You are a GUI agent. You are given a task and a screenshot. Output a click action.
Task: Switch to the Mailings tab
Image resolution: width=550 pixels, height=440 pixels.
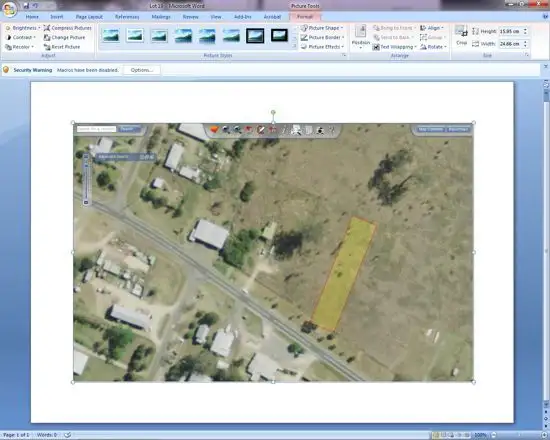pyautogui.click(x=161, y=16)
